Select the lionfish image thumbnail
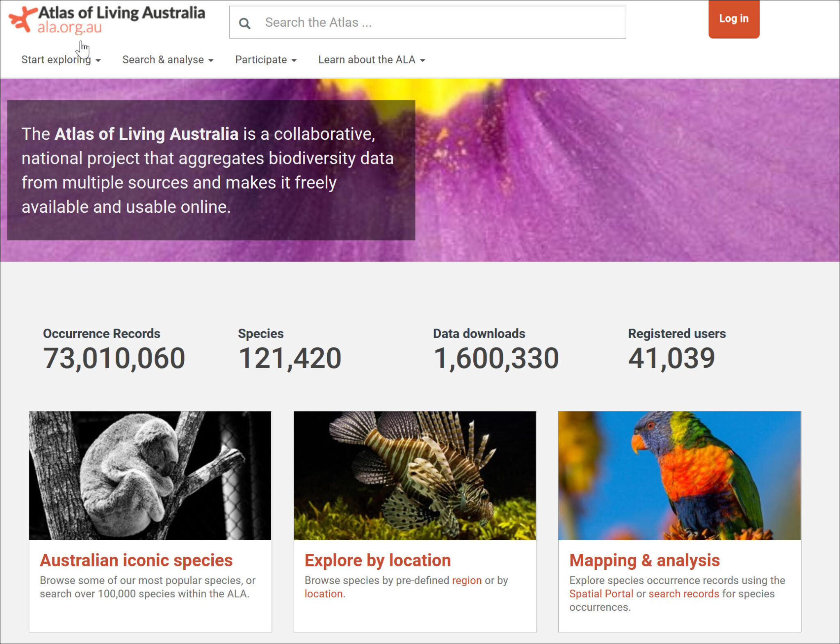The height and width of the screenshot is (644, 840). click(x=414, y=471)
